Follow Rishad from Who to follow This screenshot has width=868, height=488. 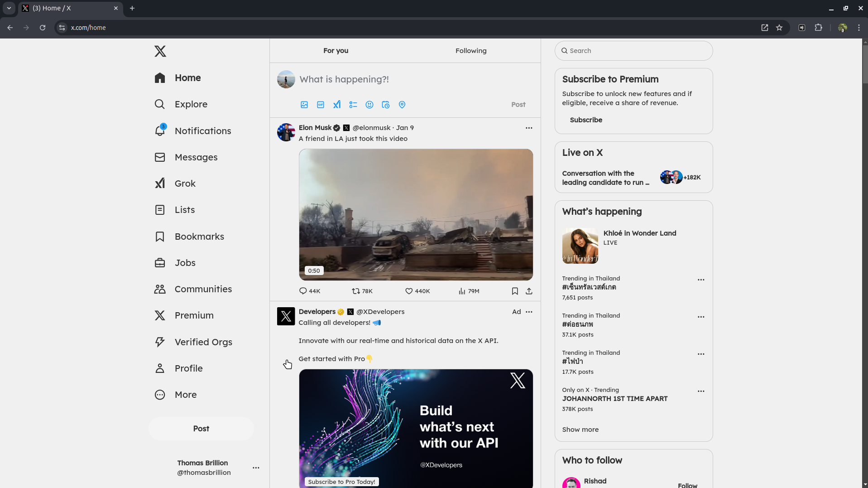(687, 485)
